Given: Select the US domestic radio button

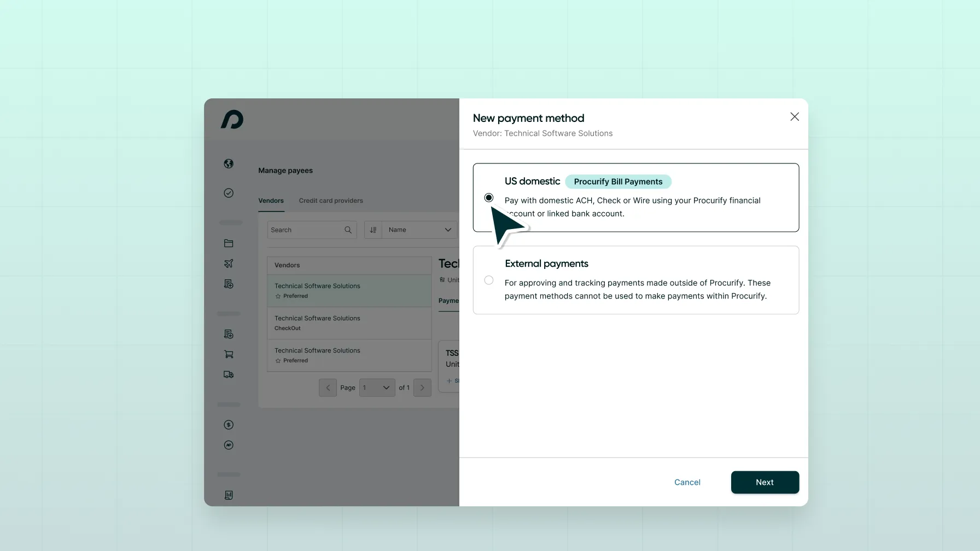Looking at the screenshot, I should click(489, 198).
